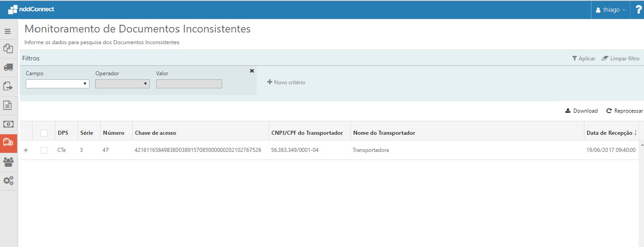
Task: Click Limpar filtro
Action: click(x=621, y=59)
